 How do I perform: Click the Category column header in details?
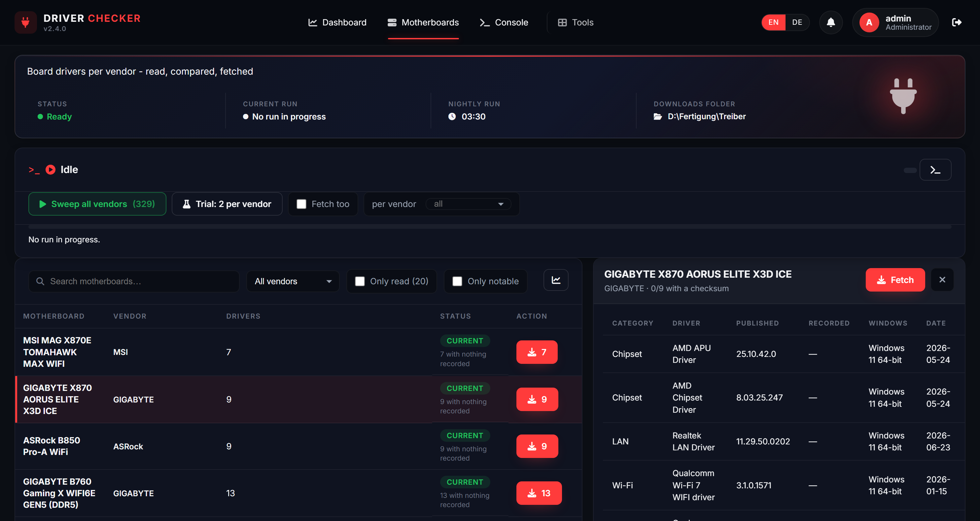[632, 323]
